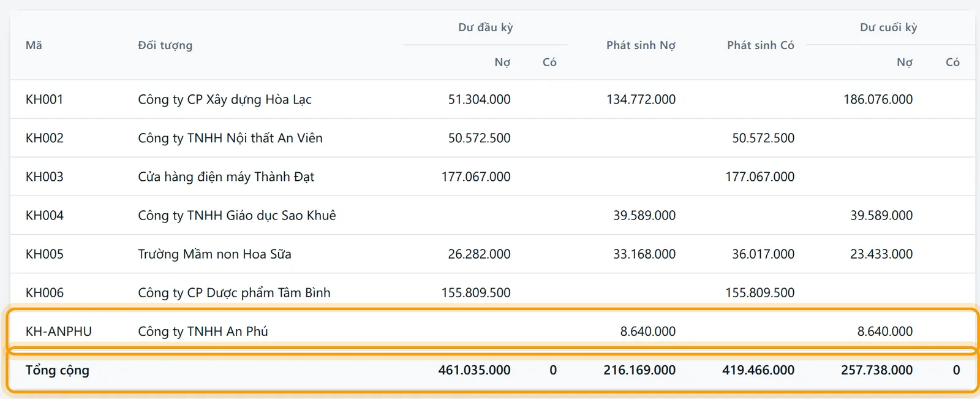Click the 'Đối tượng' column header

click(165, 45)
